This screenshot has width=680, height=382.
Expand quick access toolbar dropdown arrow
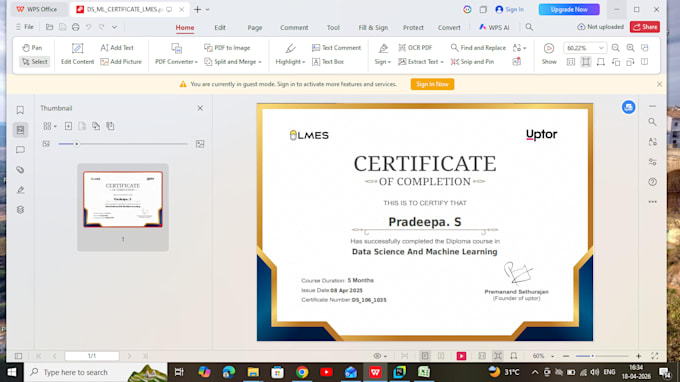pos(114,27)
